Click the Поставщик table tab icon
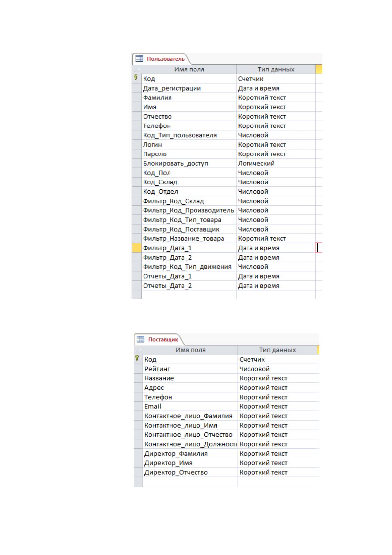Image resolution: width=392 pixels, height=555 pixels. [141, 339]
